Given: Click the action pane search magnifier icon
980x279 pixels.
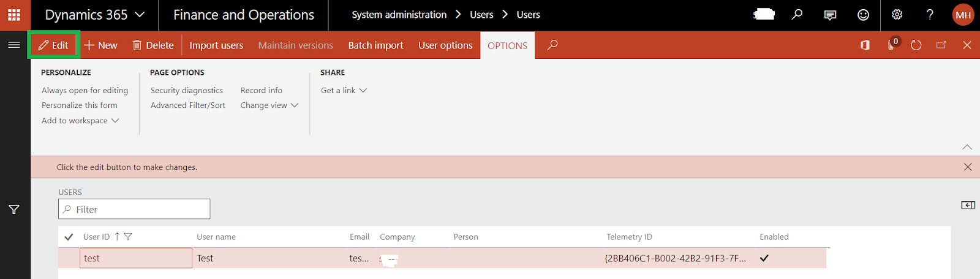Looking at the screenshot, I should (x=552, y=45).
